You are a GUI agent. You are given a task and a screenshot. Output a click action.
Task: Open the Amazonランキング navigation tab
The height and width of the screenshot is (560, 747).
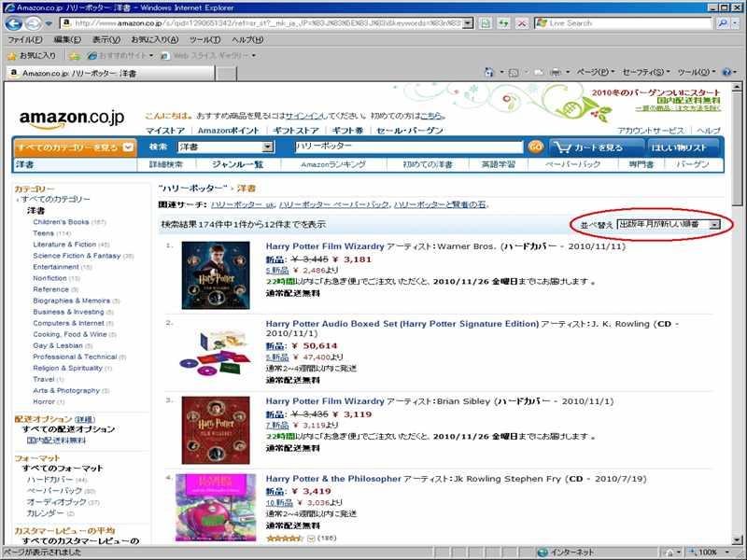click(x=333, y=164)
